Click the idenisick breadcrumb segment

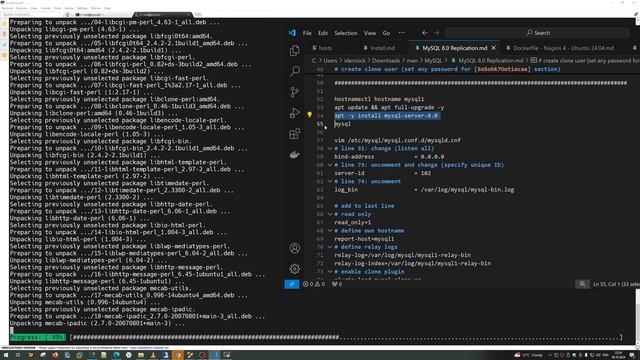point(354,61)
